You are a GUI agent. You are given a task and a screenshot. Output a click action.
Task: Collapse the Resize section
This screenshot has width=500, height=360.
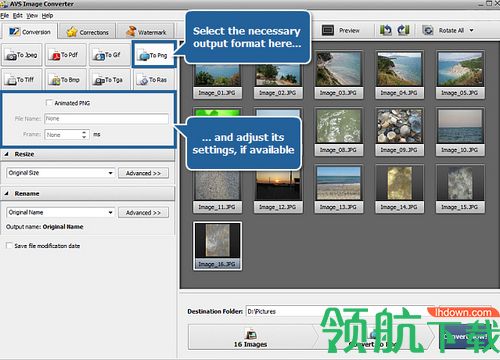(x=6, y=154)
